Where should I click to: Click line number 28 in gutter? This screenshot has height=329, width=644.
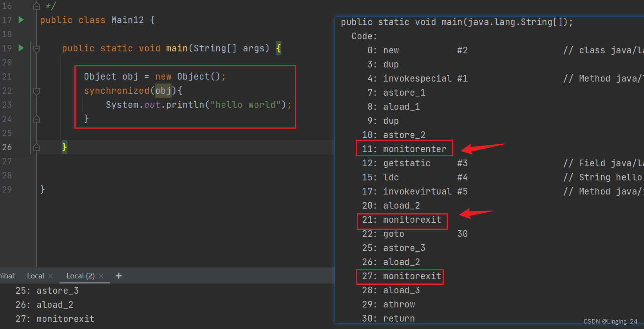(7, 175)
